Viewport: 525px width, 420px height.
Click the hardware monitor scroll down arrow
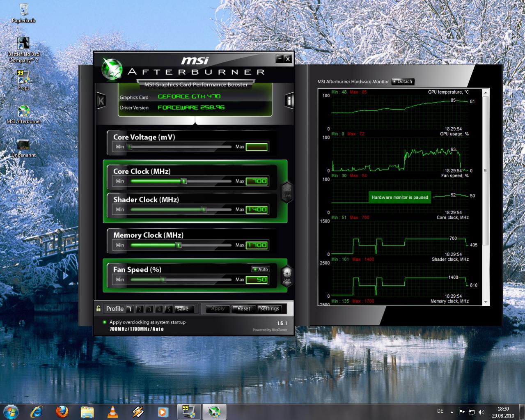coord(486,302)
